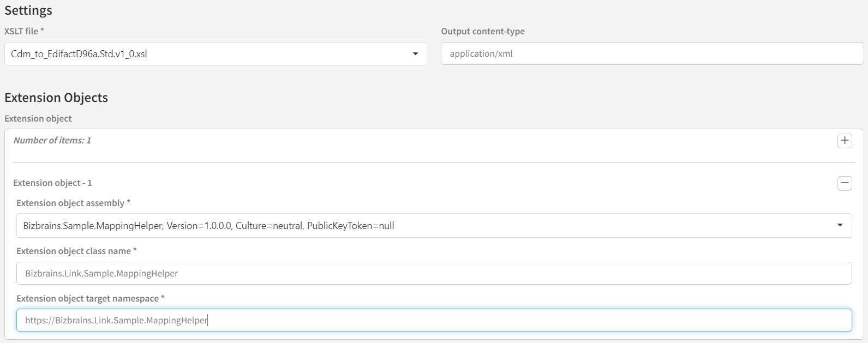868x343 pixels.
Task: Click the Extension object label above the list
Action: click(x=38, y=119)
